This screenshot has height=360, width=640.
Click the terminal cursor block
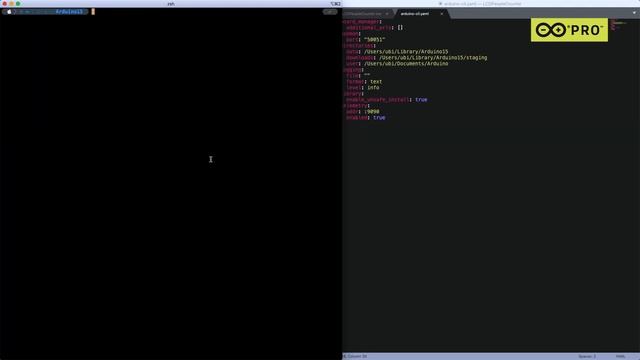pyautogui.click(x=93, y=12)
